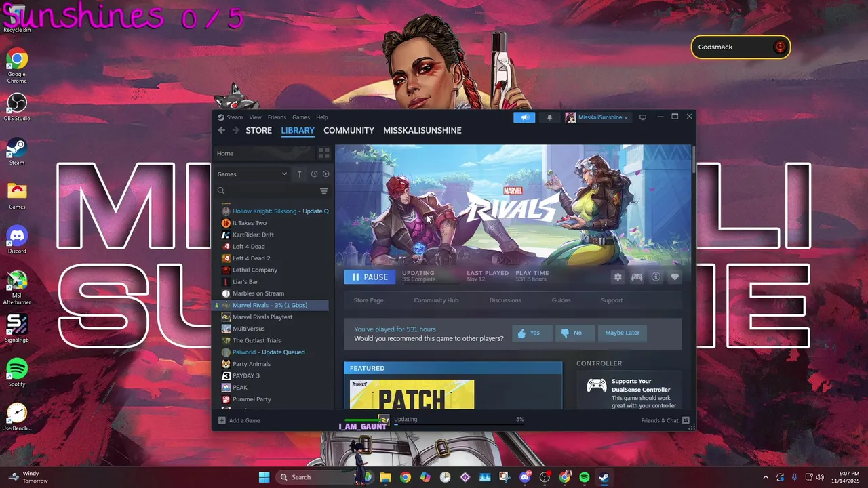The image size is (868, 488).
Task: Open UserBenchmark desktop shortcut
Action: [17, 417]
